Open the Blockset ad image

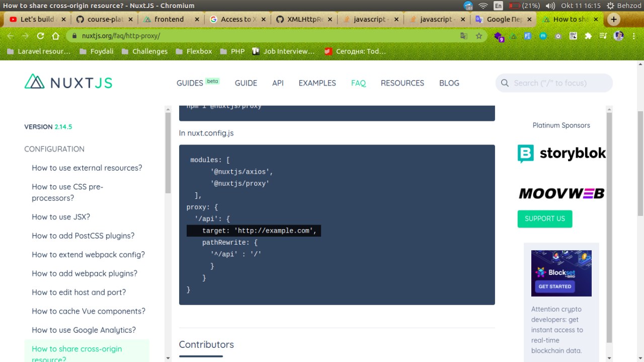click(x=561, y=273)
